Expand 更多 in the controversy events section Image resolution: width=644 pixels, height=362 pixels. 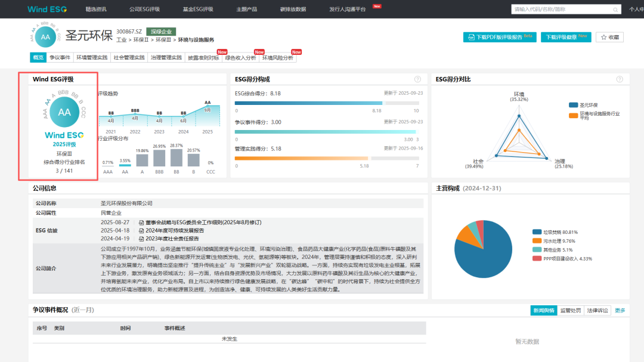point(620,311)
